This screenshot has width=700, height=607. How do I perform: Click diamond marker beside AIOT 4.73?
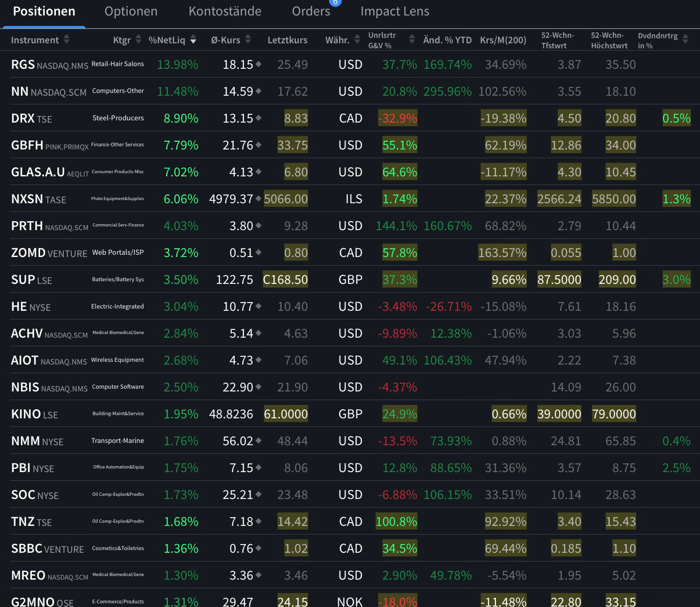(x=258, y=360)
